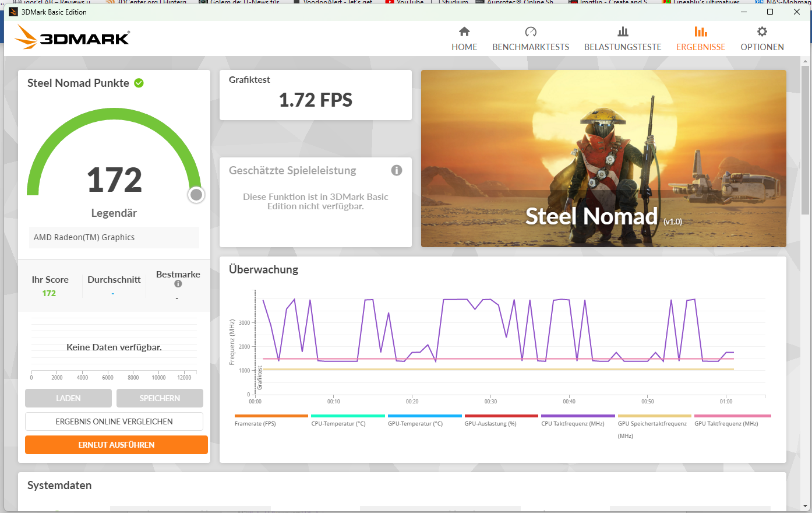The width and height of the screenshot is (812, 513).
Task: Click the scrollbar up arrow
Action: click(x=806, y=61)
